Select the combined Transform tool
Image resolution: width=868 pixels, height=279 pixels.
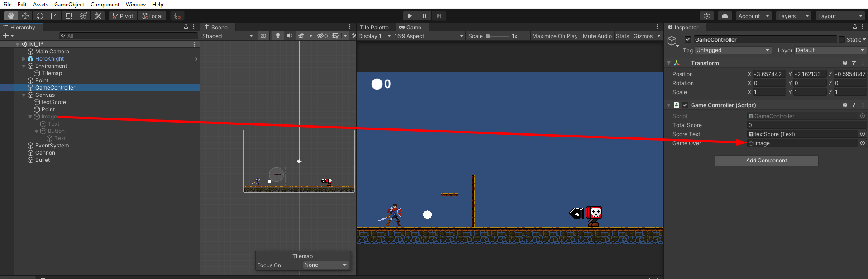pyautogui.click(x=83, y=16)
